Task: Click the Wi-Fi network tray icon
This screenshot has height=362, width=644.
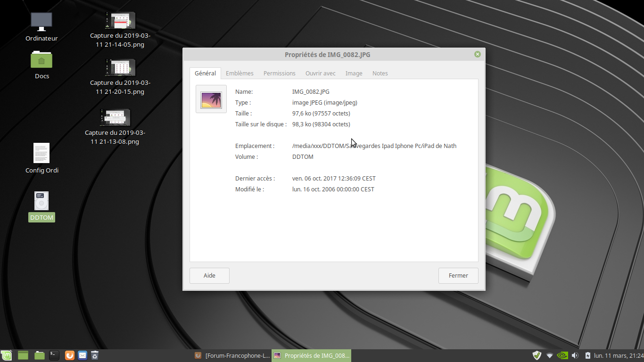Action: pos(549,355)
